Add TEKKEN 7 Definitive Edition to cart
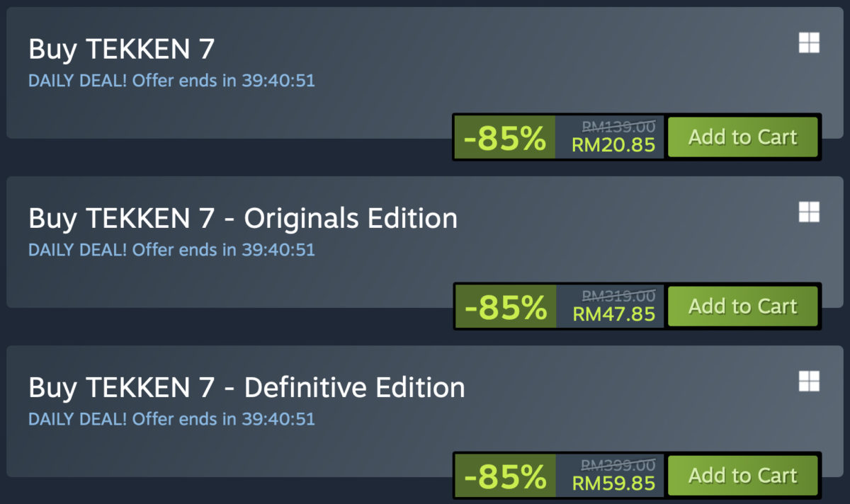850x504 pixels. 742,475
